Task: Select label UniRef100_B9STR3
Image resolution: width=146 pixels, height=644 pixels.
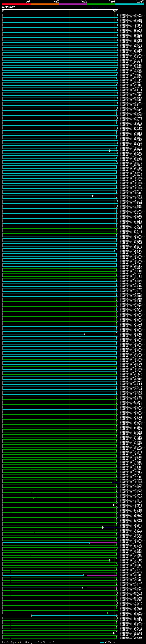Action: click(131, 37)
